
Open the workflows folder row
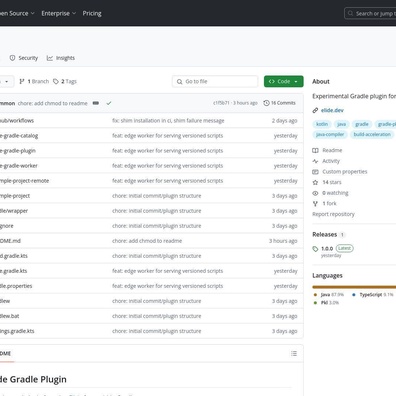click(17, 121)
